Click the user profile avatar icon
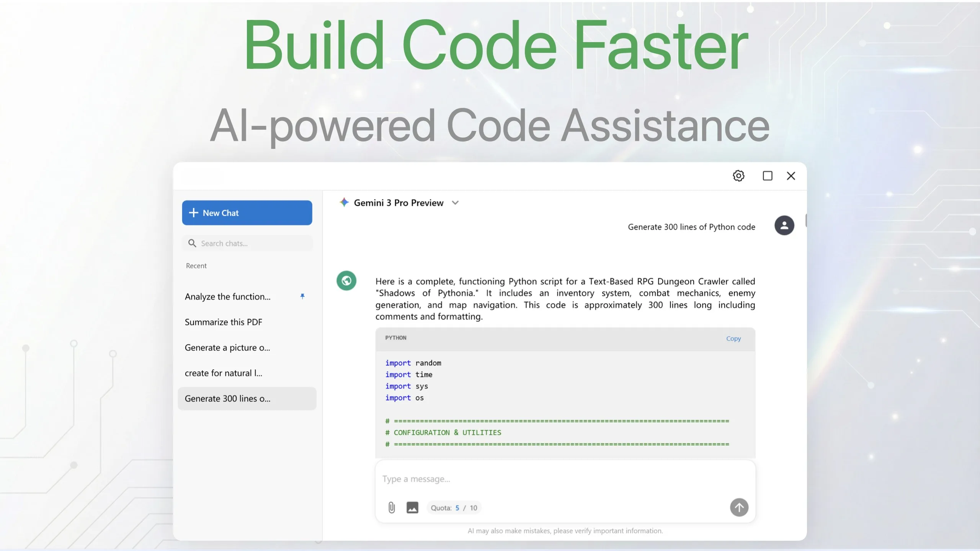 point(784,225)
